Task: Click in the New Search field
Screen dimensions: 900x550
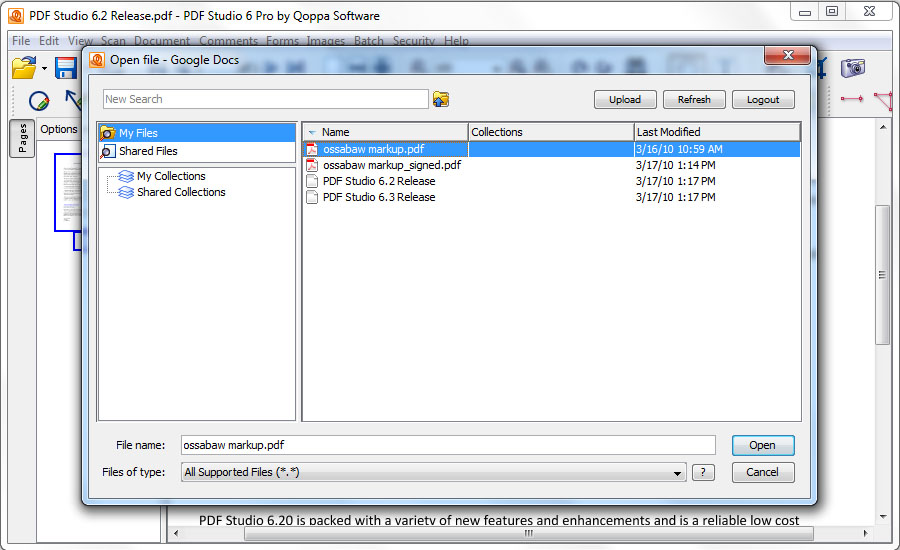Action: click(x=266, y=99)
